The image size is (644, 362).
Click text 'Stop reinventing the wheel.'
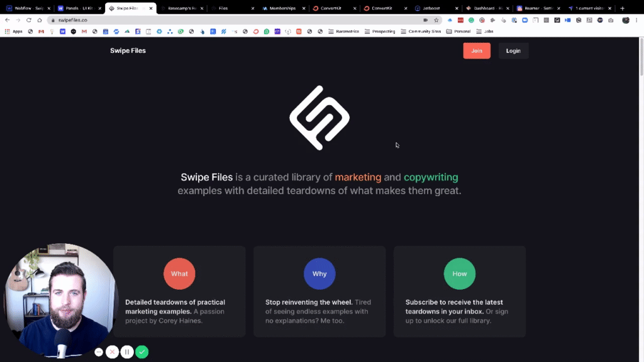click(x=309, y=302)
